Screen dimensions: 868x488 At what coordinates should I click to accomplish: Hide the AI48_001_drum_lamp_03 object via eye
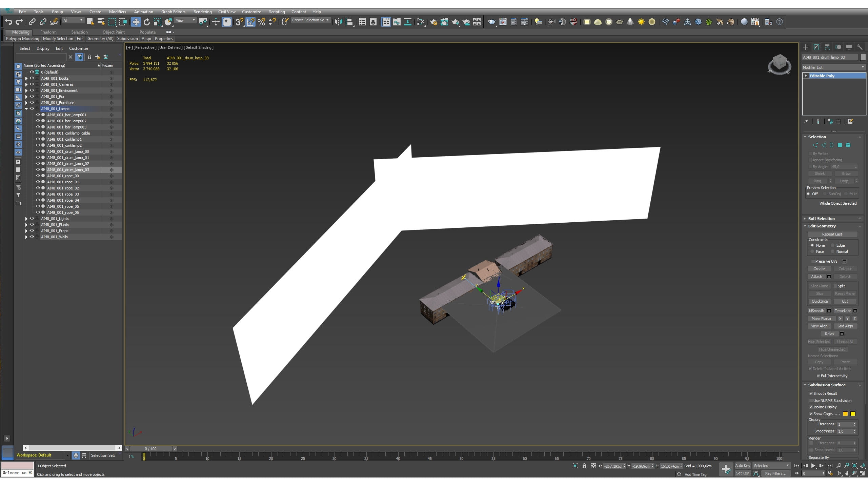point(38,170)
